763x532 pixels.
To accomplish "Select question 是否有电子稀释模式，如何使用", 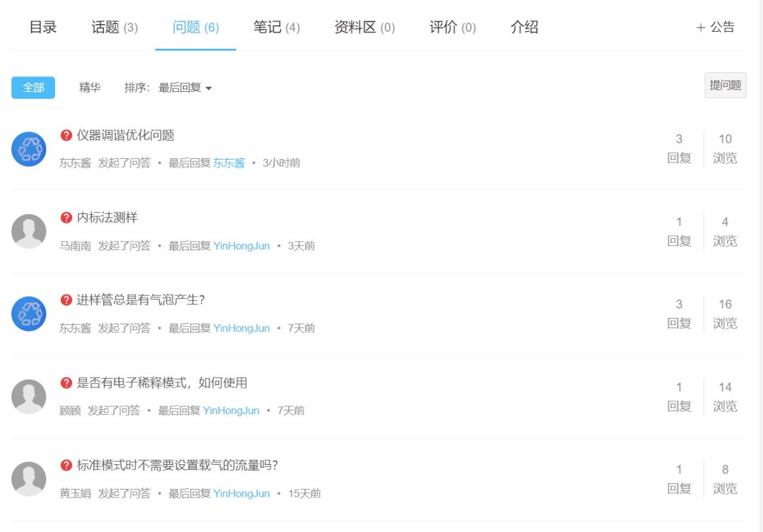I will [162, 382].
